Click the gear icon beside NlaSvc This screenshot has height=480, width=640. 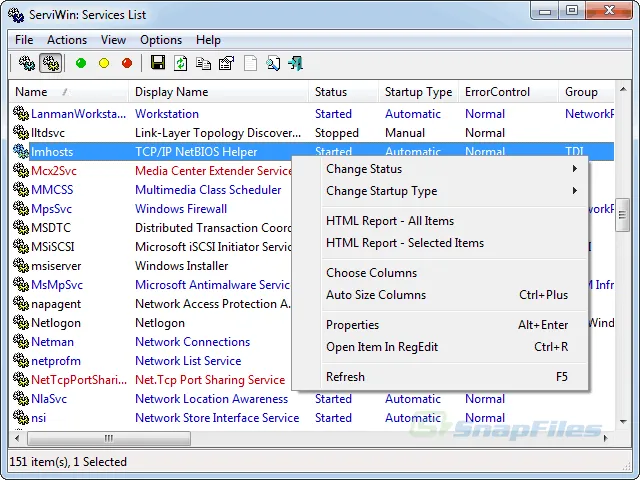[20, 398]
